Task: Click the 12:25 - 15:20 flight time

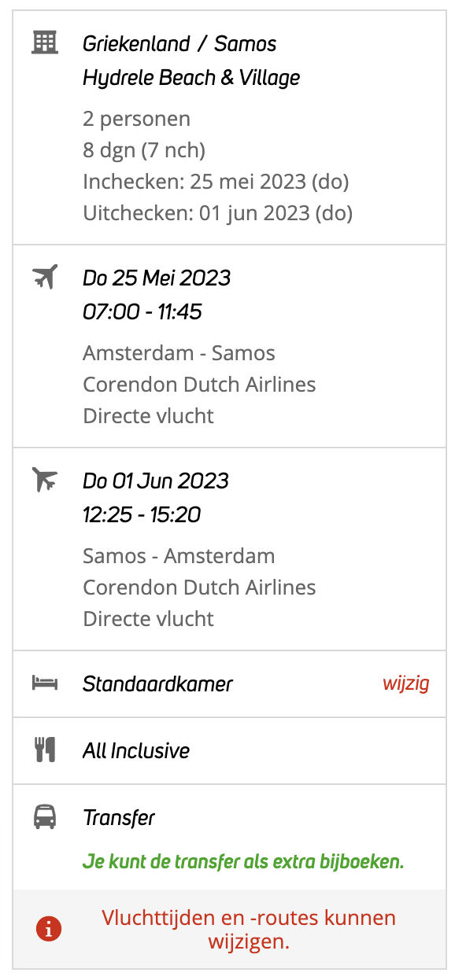Action: tap(142, 515)
